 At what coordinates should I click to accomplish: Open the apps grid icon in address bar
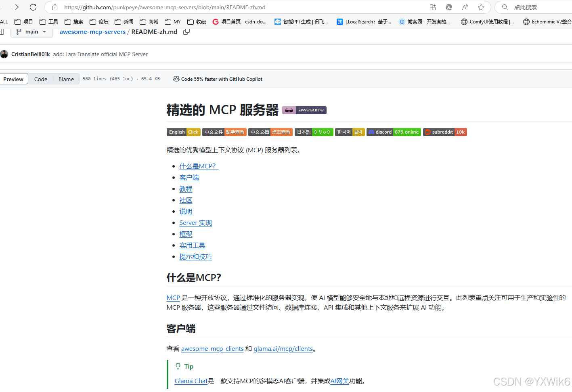[433, 7]
